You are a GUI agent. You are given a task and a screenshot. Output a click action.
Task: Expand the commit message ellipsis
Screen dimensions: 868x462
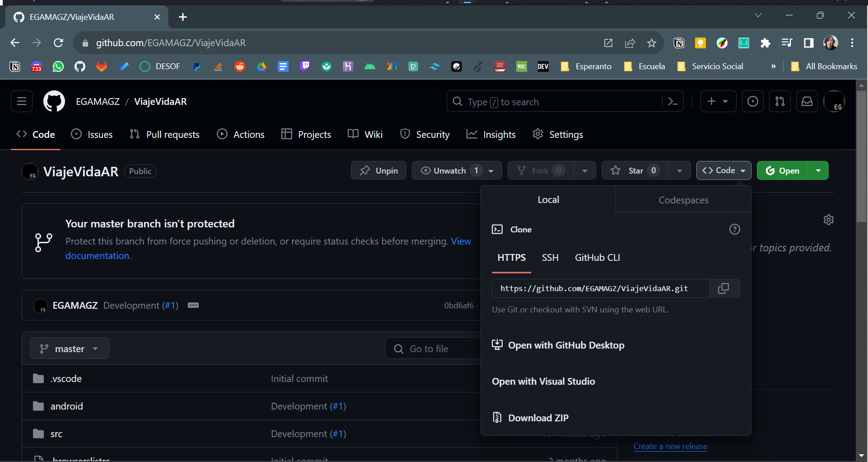click(193, 305)
